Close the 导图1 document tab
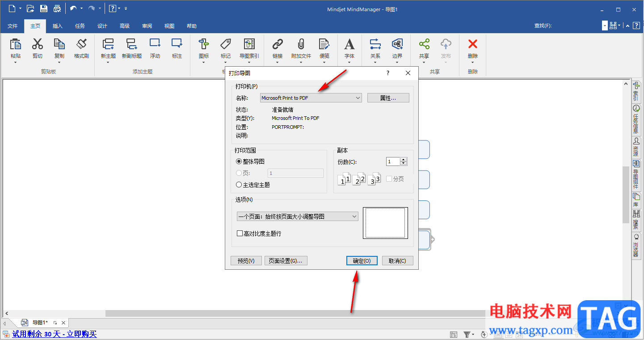Screen dimensions: 644x340 63,323
